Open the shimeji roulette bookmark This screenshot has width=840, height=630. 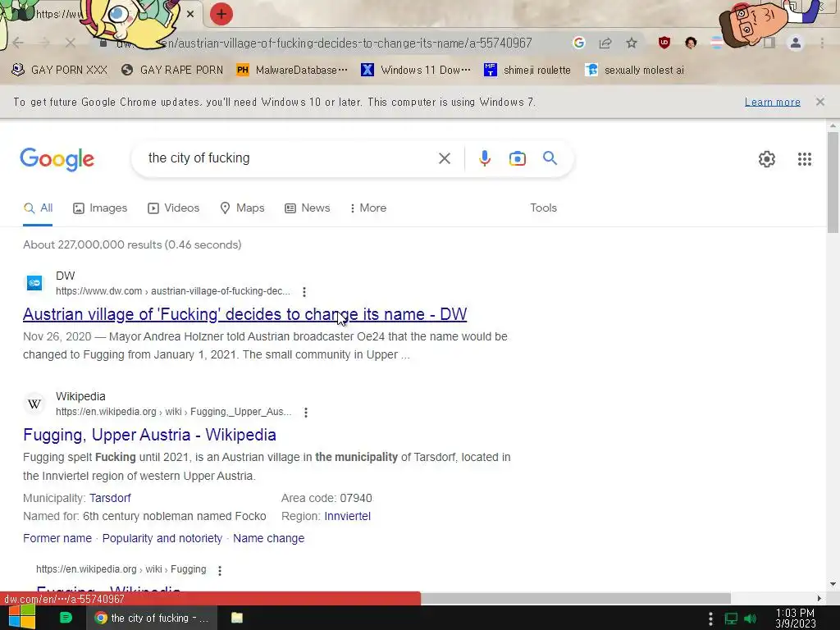pyautogui.click(x=527, y=71)
